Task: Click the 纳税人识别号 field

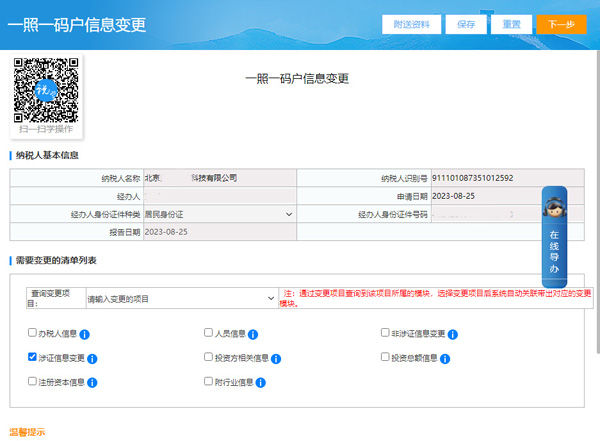Action: click(x=507, y=178)
